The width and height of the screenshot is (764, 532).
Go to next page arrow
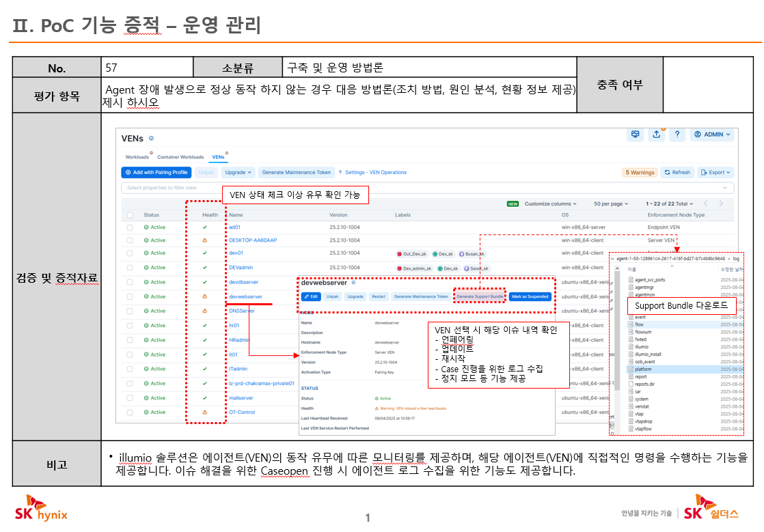tap(721, 204)
